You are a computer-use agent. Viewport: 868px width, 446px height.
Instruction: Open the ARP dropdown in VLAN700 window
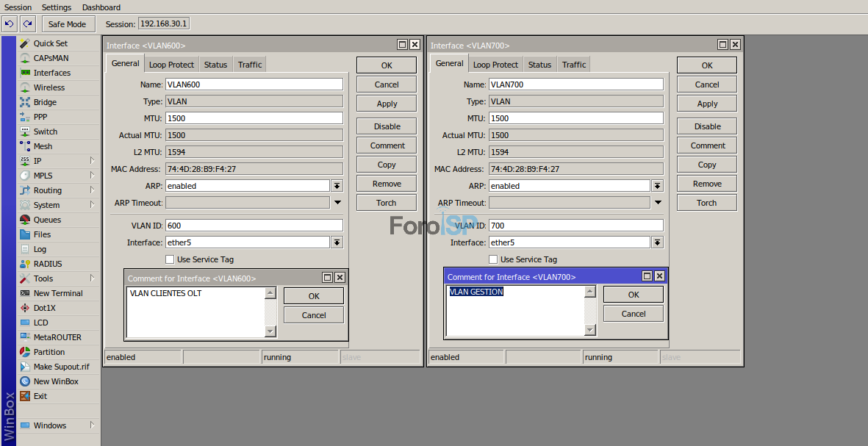[x=657, y=186]
